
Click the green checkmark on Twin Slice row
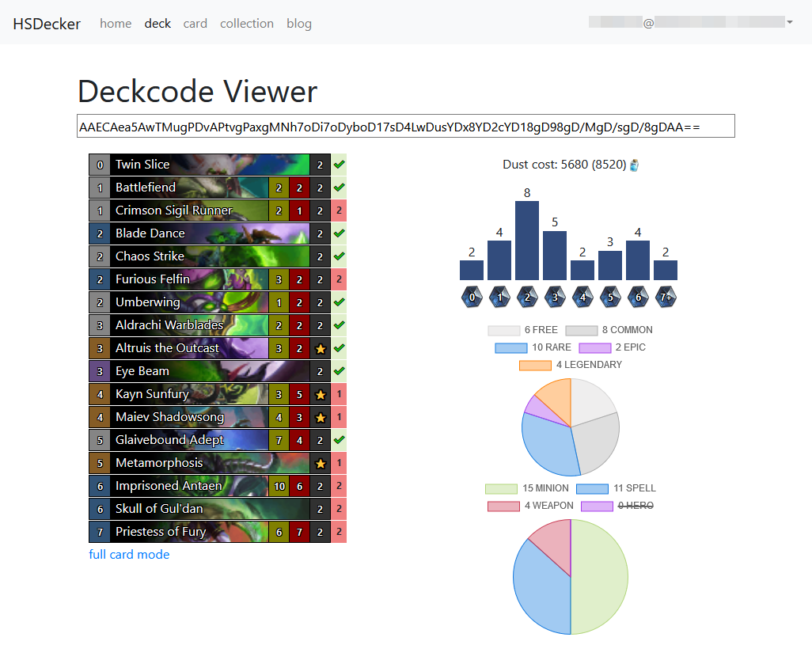[340, 165]
